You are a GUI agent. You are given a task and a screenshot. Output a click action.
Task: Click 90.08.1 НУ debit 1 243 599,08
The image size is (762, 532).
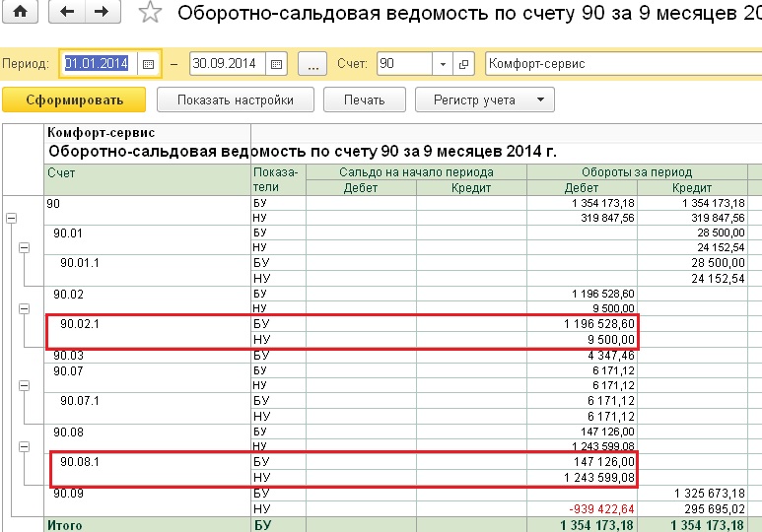point(599,478)
